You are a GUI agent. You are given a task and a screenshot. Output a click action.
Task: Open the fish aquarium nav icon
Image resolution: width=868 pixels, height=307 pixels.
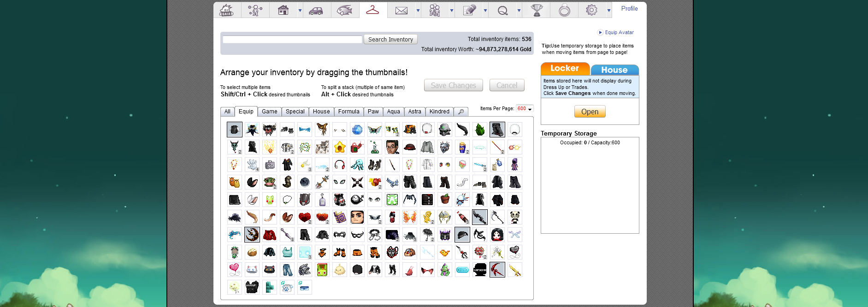point(344,10)
